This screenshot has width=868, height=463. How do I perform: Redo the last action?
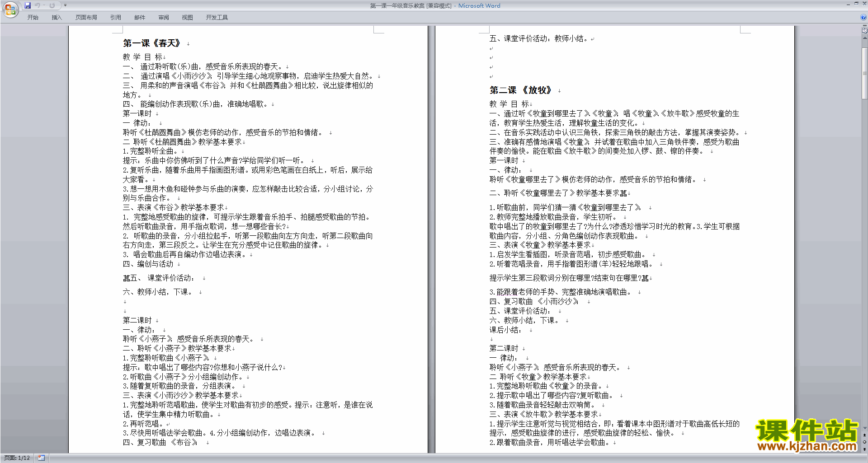(x=52, y=5)
